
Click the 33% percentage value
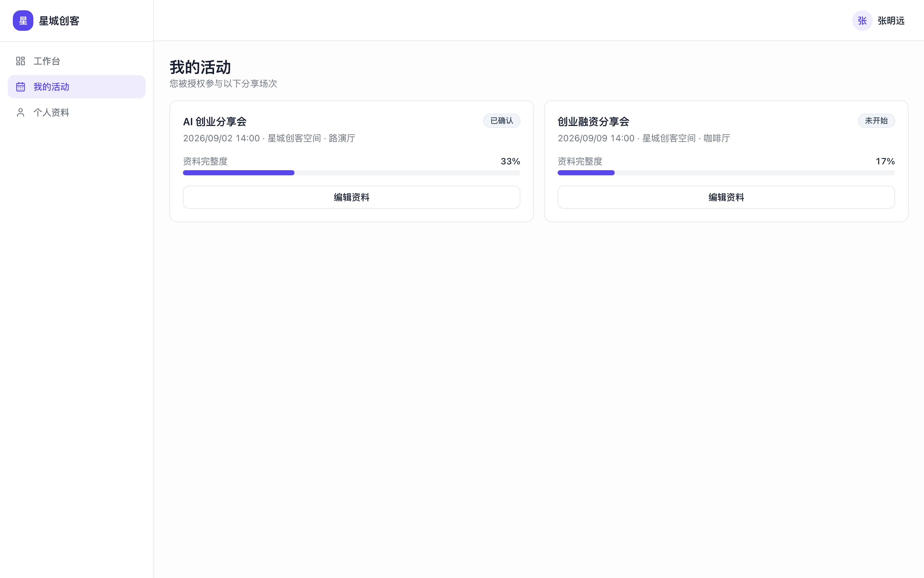[510, 161]
